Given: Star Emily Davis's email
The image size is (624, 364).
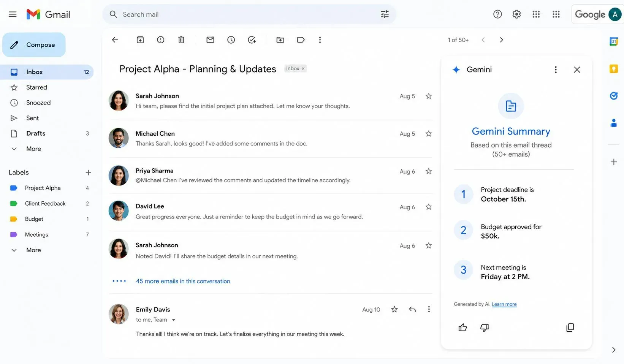Looking at the screenshot, I should 394,309.
